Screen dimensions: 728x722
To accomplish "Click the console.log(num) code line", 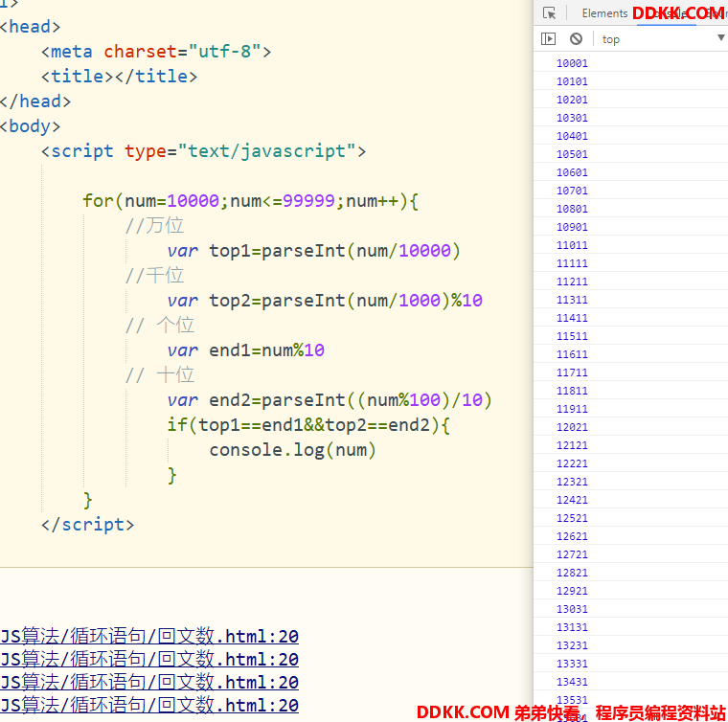I will (x=292, y=450).
